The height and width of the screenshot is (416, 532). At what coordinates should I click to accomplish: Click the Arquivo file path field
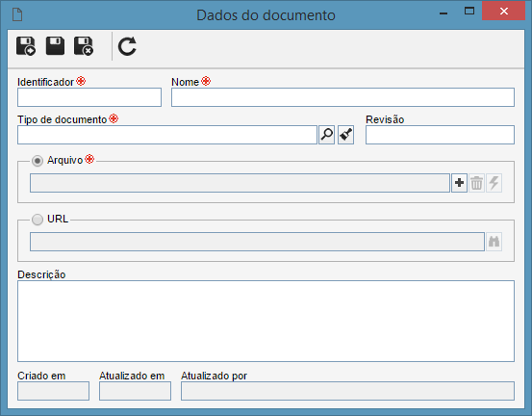click(x=240, y=183)
